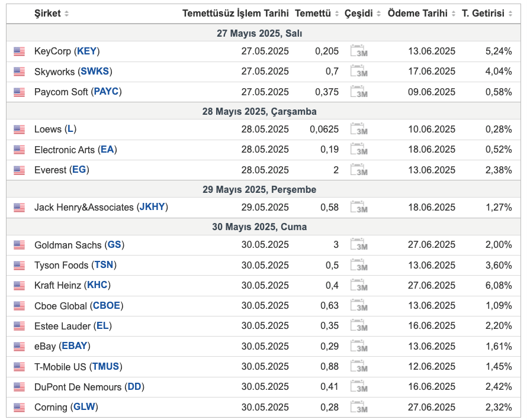Click the 0,0625 dividend value for Loews
Viewport: 527px width, 420px height.
tap(324, 130)
